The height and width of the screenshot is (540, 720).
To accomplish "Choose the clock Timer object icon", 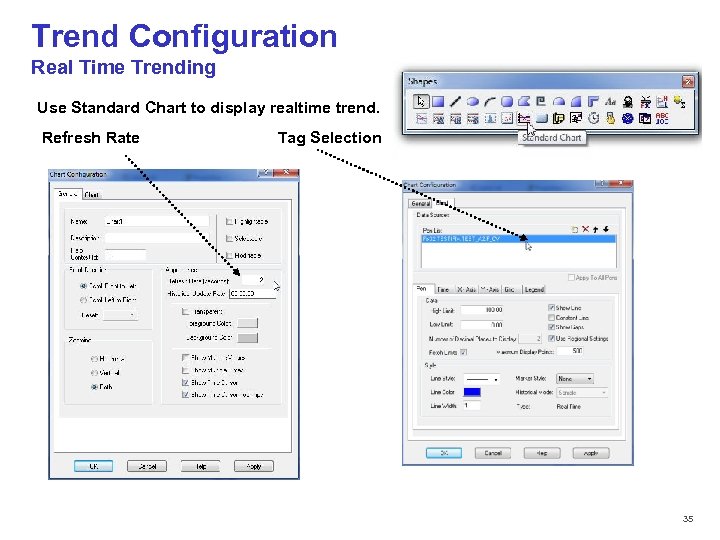I will (x=593, y=118).
